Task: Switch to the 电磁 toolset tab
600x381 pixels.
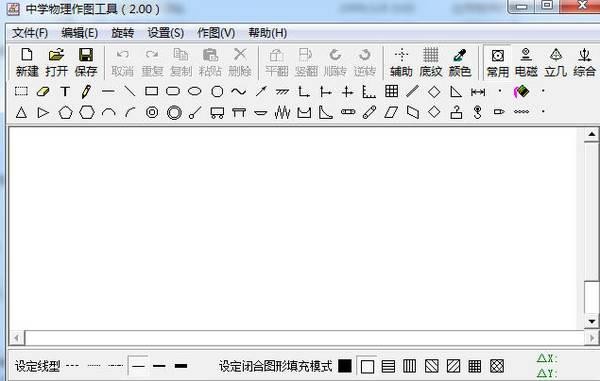Action: pos(526,63)
